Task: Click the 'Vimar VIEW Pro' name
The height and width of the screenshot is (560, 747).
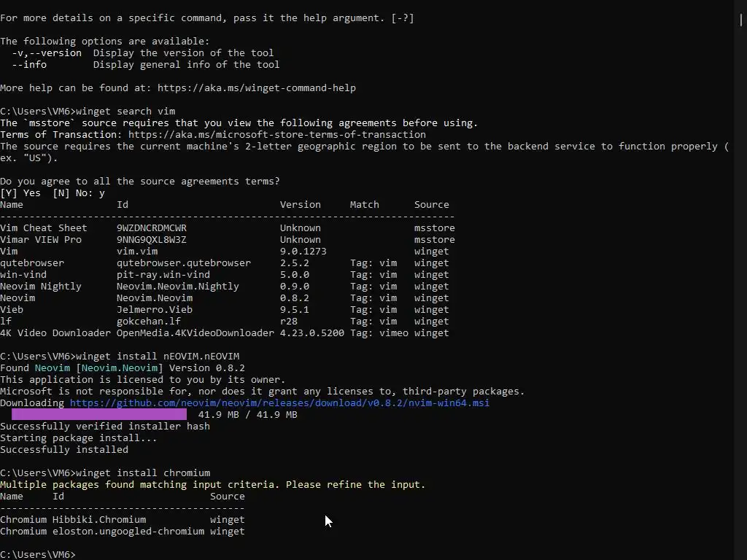Action: [41, 239]
